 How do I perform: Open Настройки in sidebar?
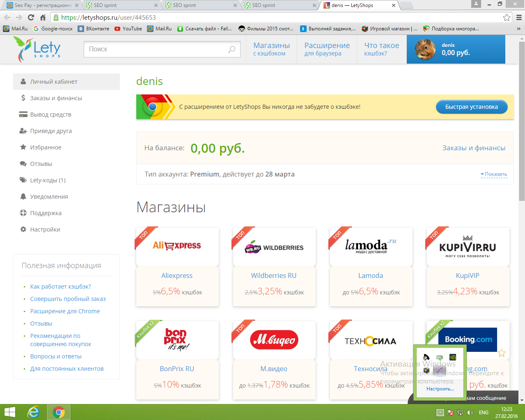pos(66,230)
